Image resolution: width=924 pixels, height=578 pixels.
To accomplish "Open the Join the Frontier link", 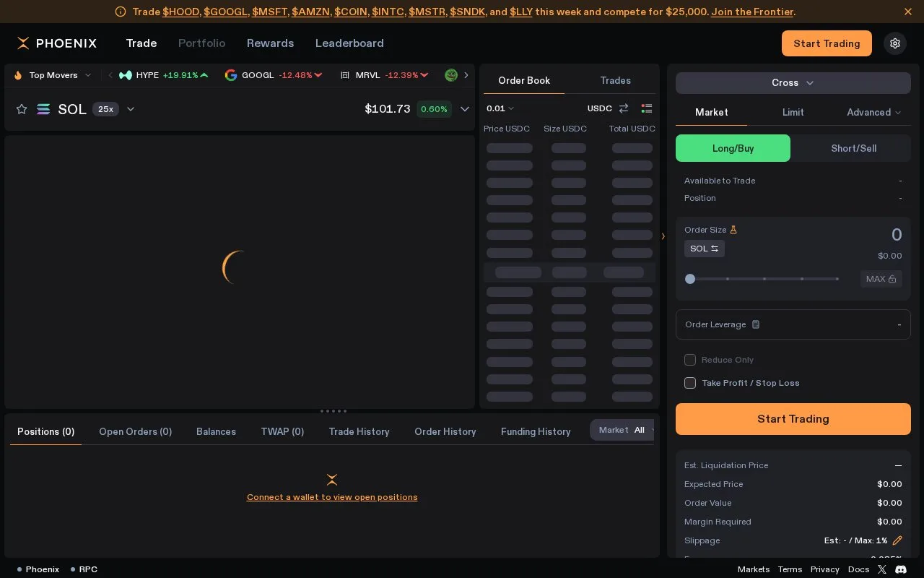I will point(752,12).
